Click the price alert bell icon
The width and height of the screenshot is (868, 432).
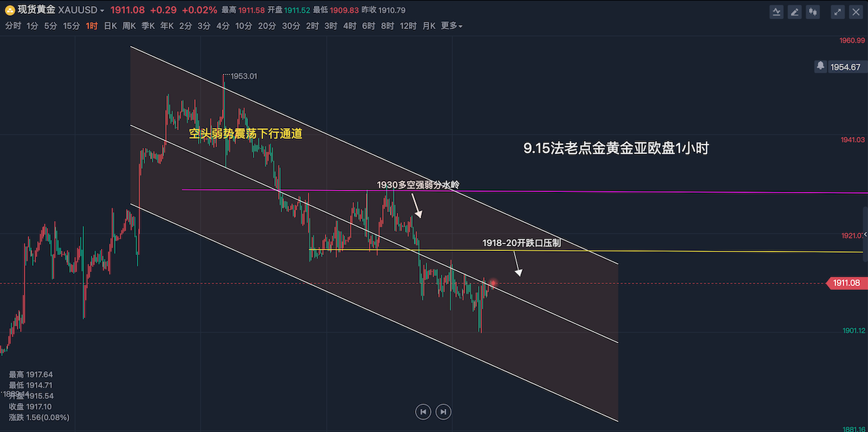pyautogui.click(x=821, y=66)
